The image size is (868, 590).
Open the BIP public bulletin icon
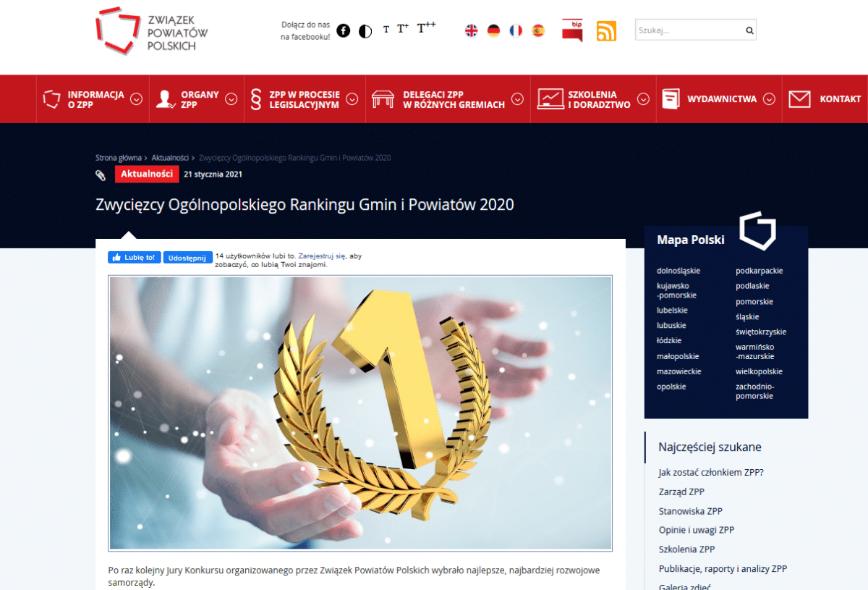point(572,30)
